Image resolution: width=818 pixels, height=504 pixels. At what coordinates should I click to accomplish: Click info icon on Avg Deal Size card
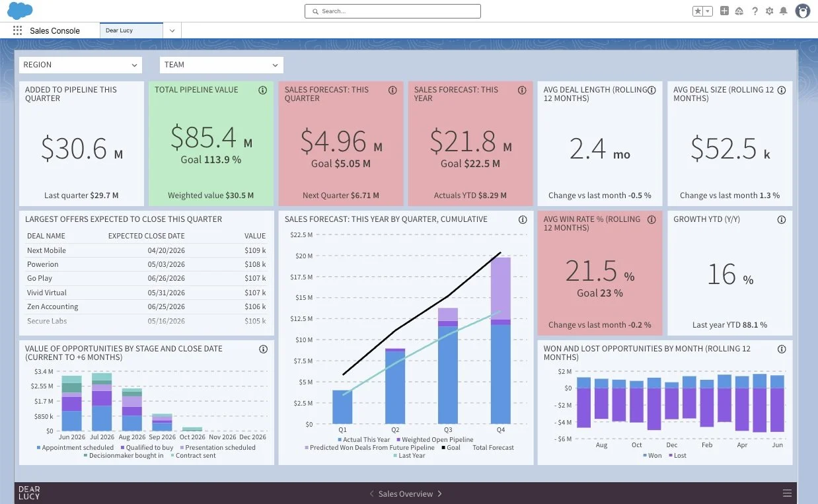pyautogui.click(x=782, y=90)
